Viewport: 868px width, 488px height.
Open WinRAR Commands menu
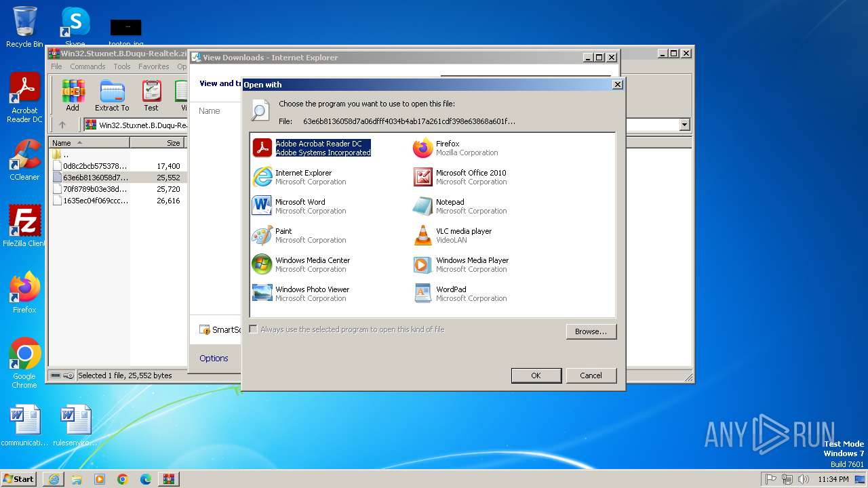coord(87,66)
